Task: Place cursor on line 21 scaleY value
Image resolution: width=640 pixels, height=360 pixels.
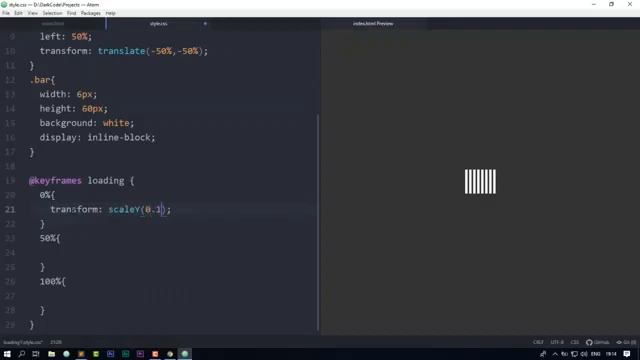Action: click(x=153, y=209)
